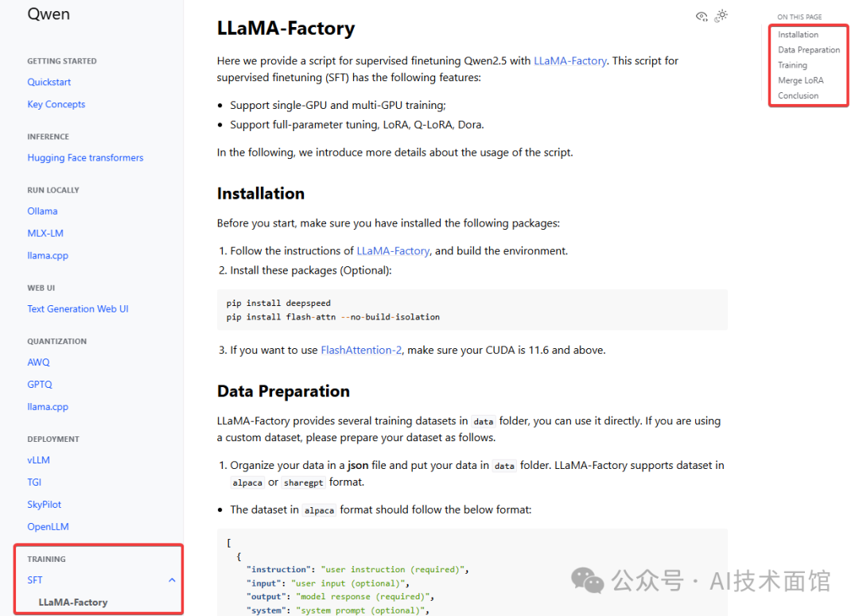859x616 pixels.
Task: Open the SkyPilot deployment page
Action: click(45, 504)
